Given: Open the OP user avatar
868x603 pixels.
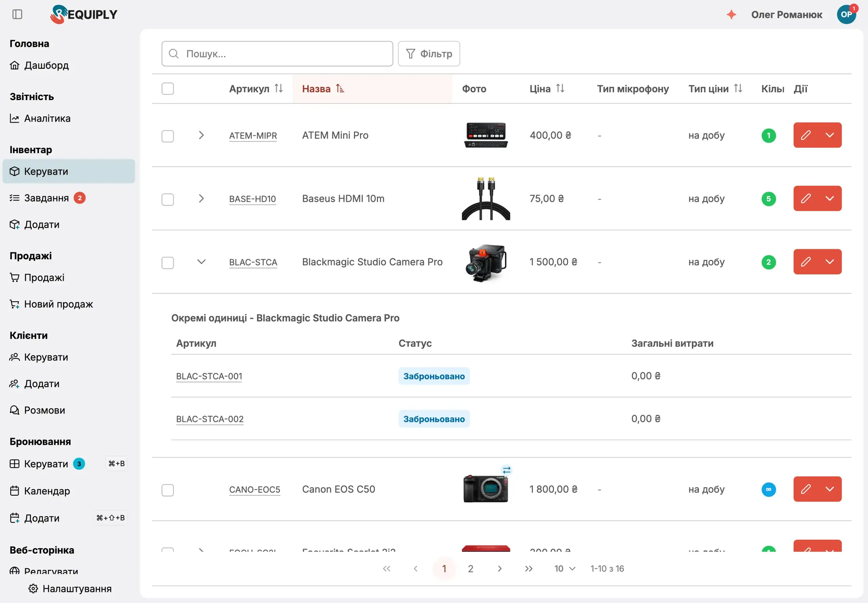Looking at the screenshot, I should tap(846, 14).
